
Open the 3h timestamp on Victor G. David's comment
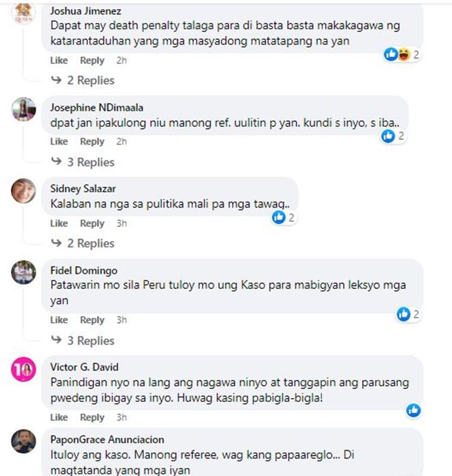(122, 417)
